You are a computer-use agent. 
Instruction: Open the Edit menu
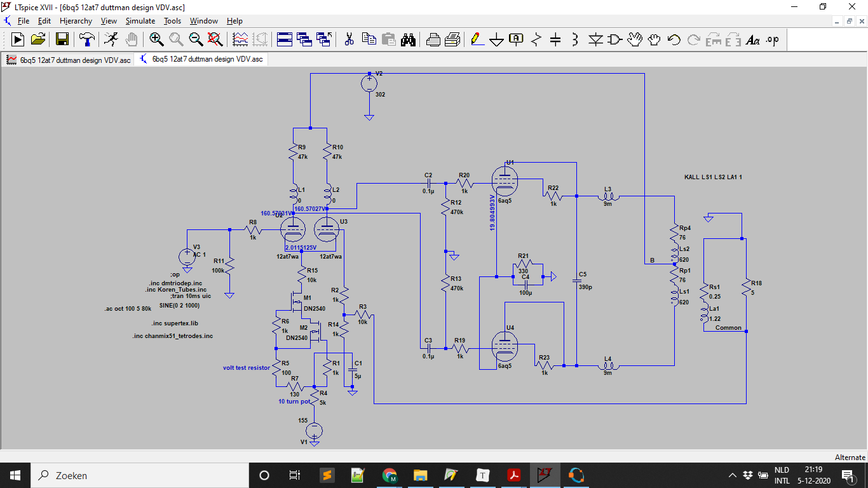pos(44,21)
